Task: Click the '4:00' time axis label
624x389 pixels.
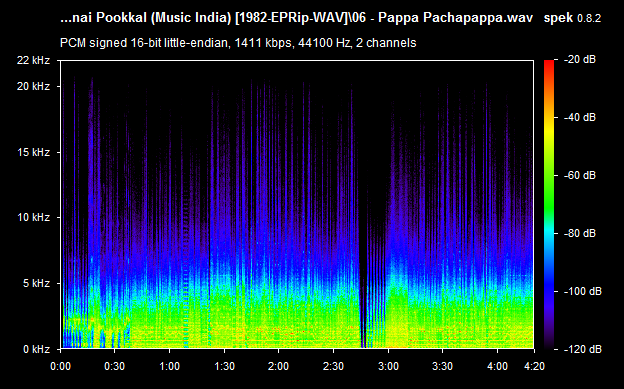Action: (x=497, y=366)
